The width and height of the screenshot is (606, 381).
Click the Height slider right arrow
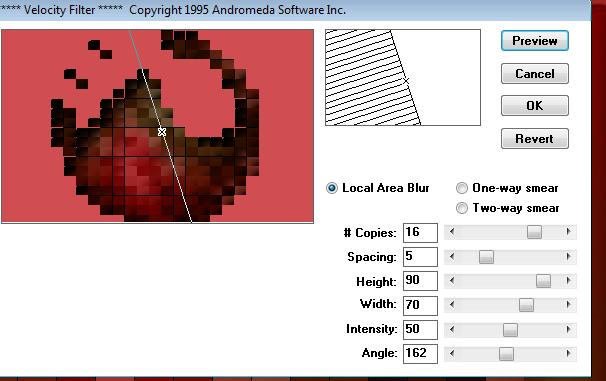point(568,281)
